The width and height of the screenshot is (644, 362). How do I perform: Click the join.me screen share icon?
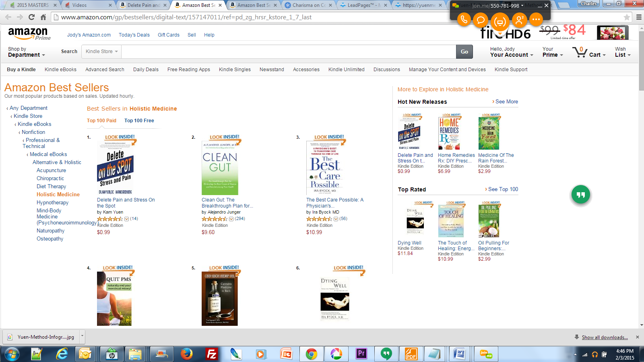[x=500, y=21]
